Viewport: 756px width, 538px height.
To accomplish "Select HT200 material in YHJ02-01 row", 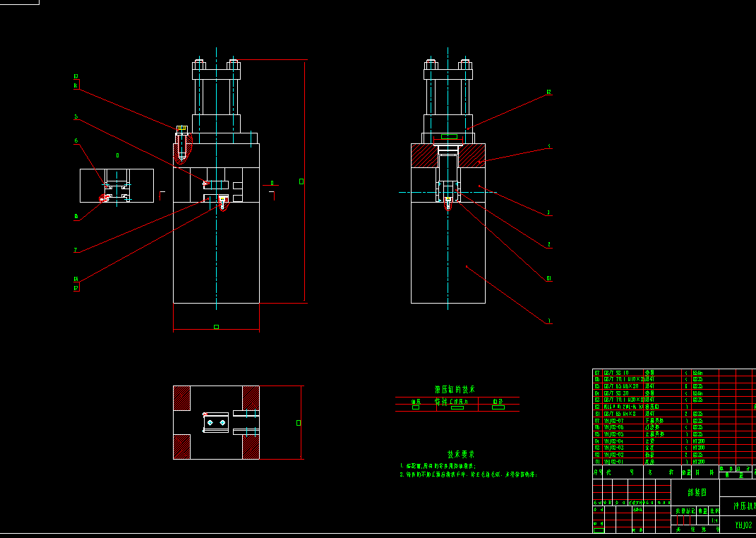I will tap(698, 462).
